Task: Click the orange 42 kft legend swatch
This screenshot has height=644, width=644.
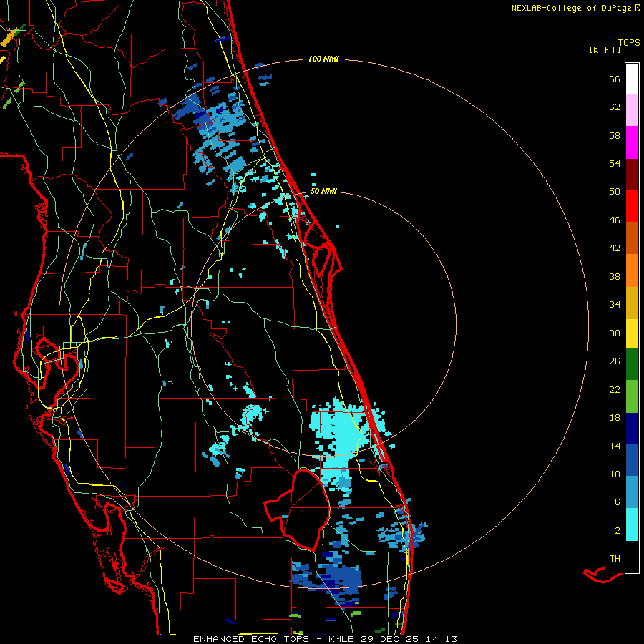Action: [632, 270]
